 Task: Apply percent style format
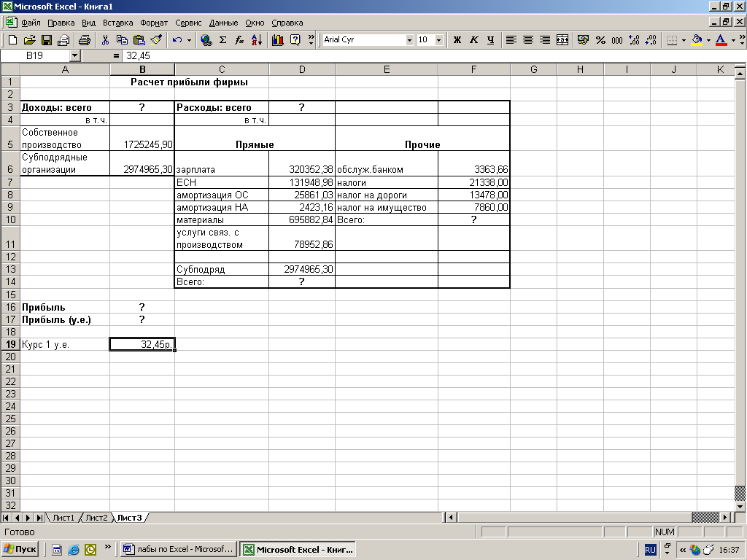pos(600,40)
